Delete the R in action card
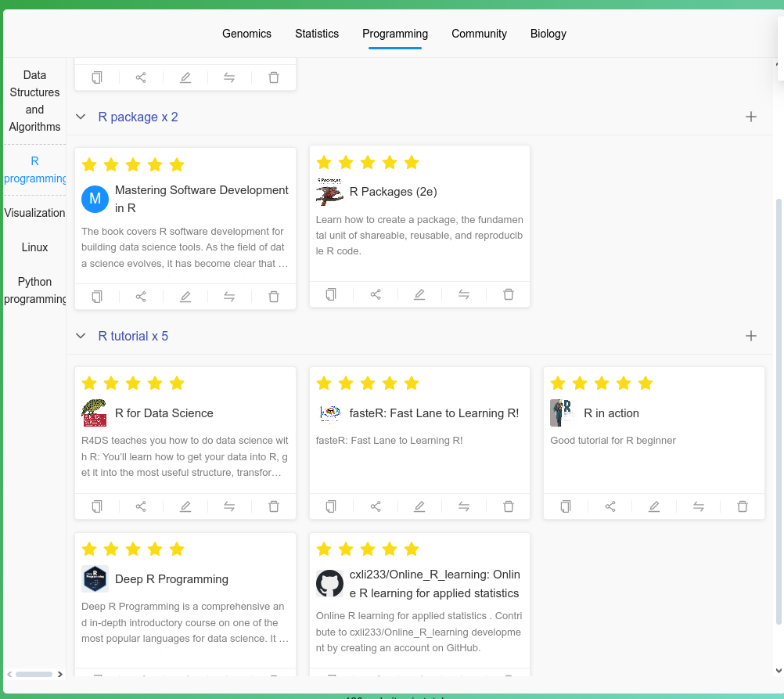The image size is (784, 699). click(743, 506)
